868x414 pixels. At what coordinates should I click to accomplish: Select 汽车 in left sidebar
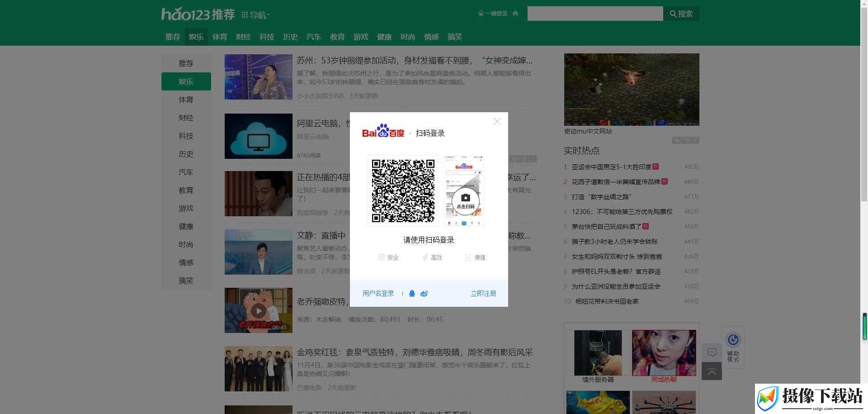click(186, 172)
